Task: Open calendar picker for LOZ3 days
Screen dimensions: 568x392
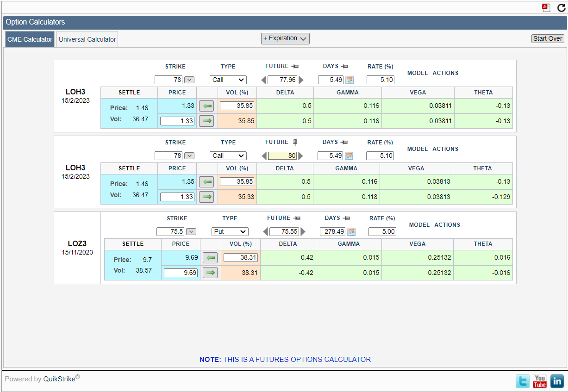Action: 351,231
